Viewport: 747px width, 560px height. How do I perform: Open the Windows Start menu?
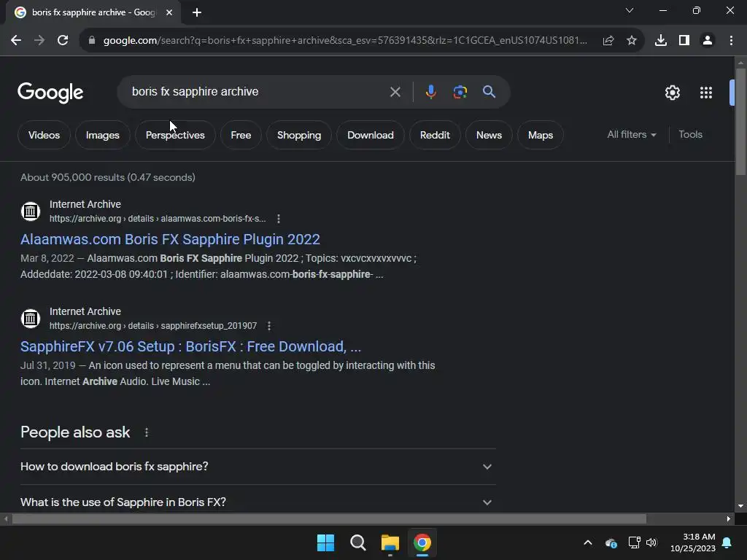pyautogui.click(x=326, y=542)
